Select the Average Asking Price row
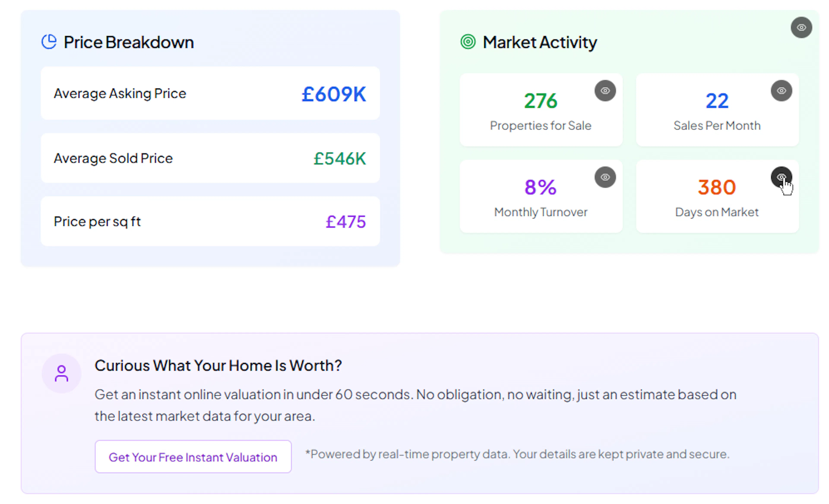 pyautogui.click(x=210, y=94)
